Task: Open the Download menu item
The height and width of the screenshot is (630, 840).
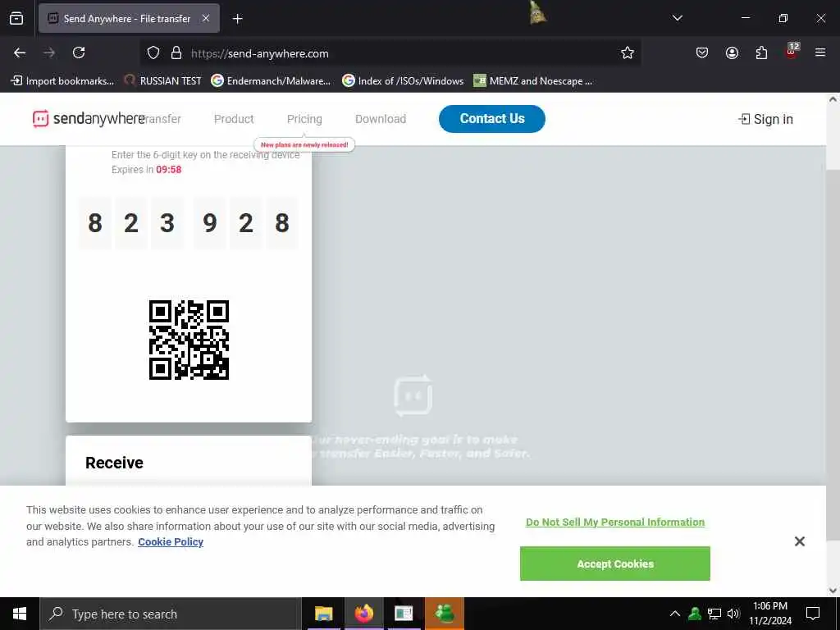Action: click(381, 119)
